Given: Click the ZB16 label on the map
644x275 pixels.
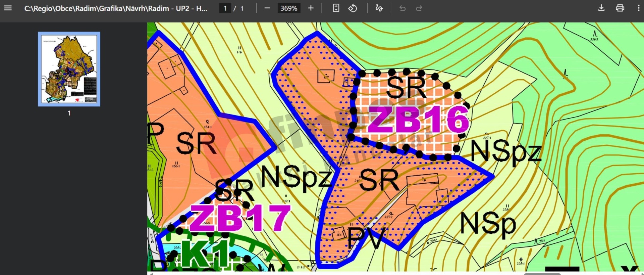Looking at the screenshot, I should tap(418, 120).
